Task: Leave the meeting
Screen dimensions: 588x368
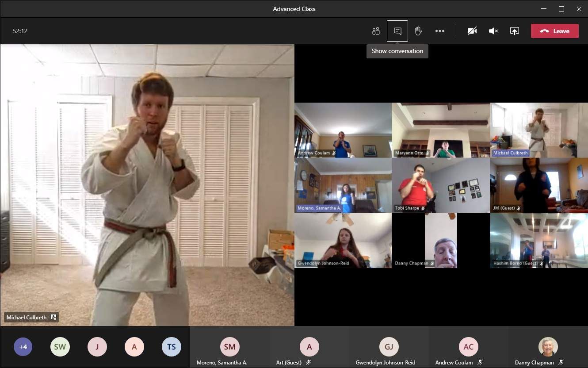Action: 554,31
